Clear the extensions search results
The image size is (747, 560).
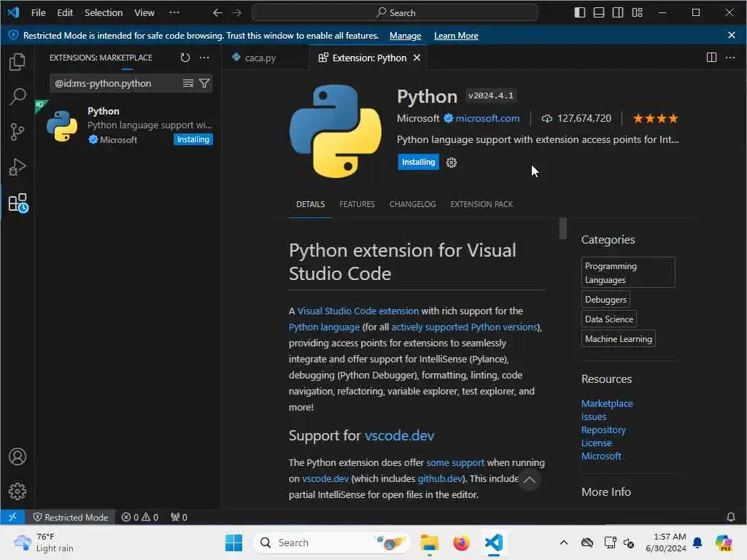[188, 83]
